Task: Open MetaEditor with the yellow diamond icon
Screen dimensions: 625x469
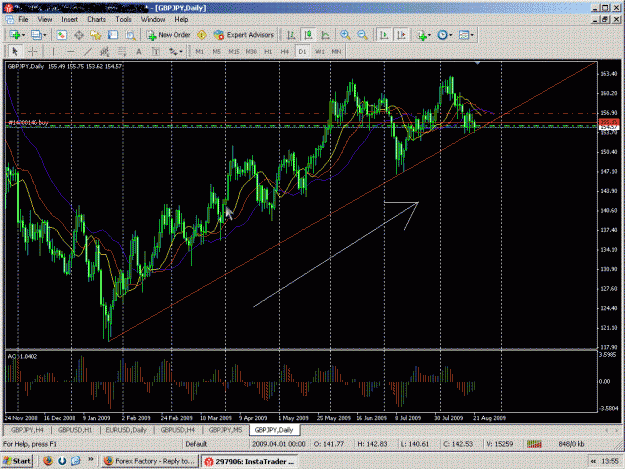Action: click(202, 35)
